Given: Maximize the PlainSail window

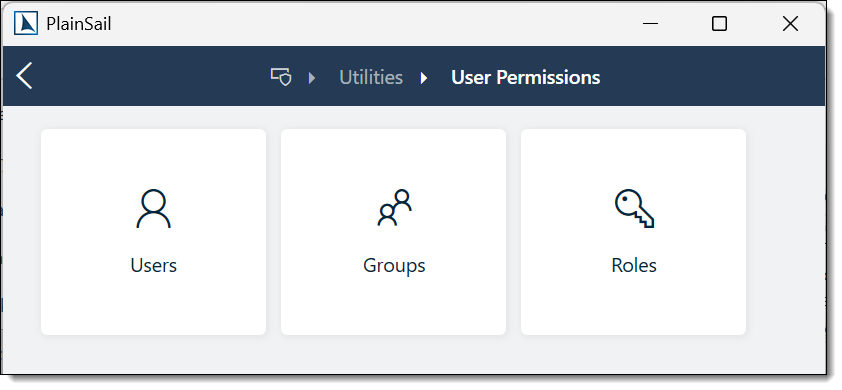Looking at the screenshot, I should point(719,24).
